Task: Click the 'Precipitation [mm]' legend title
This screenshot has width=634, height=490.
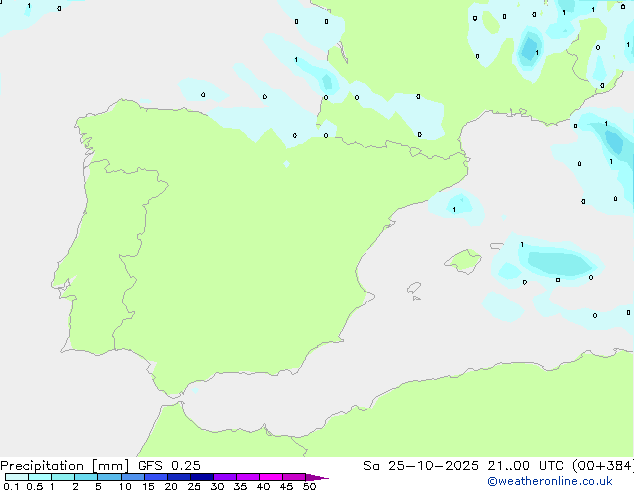Action: click(64, 466)
